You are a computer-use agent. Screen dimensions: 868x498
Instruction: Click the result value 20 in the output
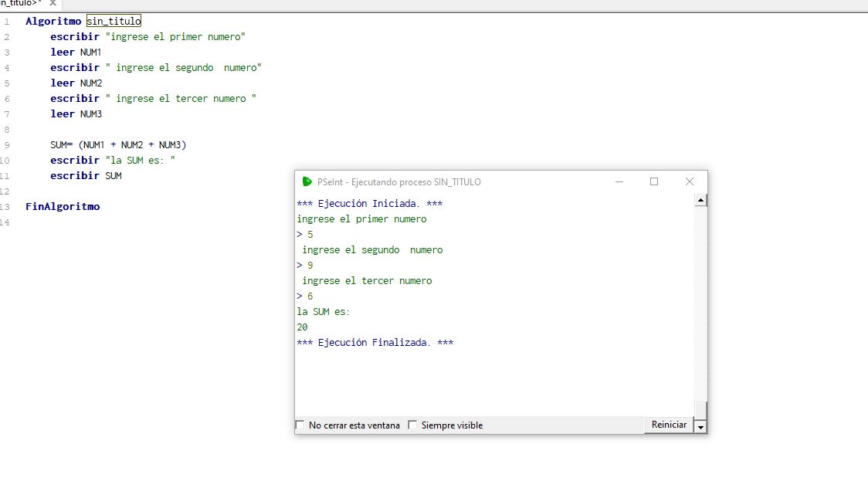click(302, 327)
